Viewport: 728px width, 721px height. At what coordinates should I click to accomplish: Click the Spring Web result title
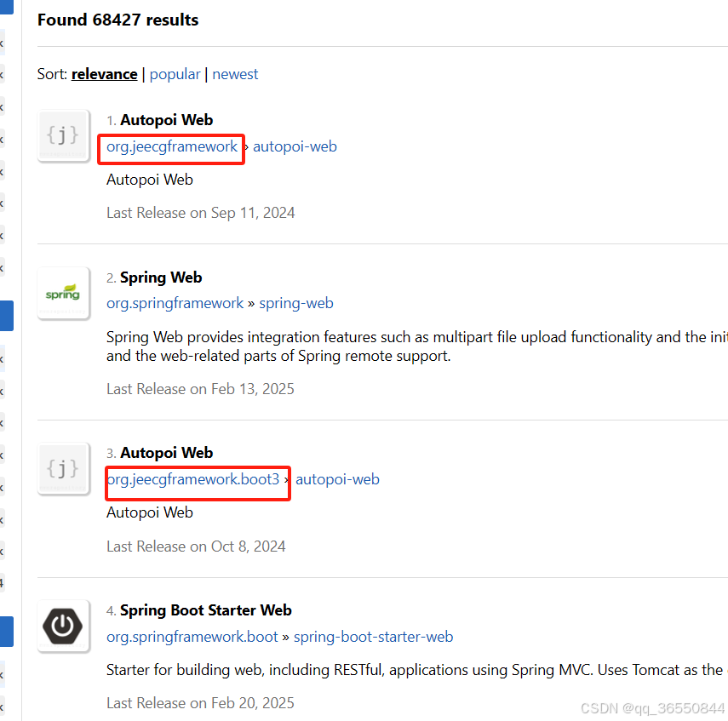[161, 277]
